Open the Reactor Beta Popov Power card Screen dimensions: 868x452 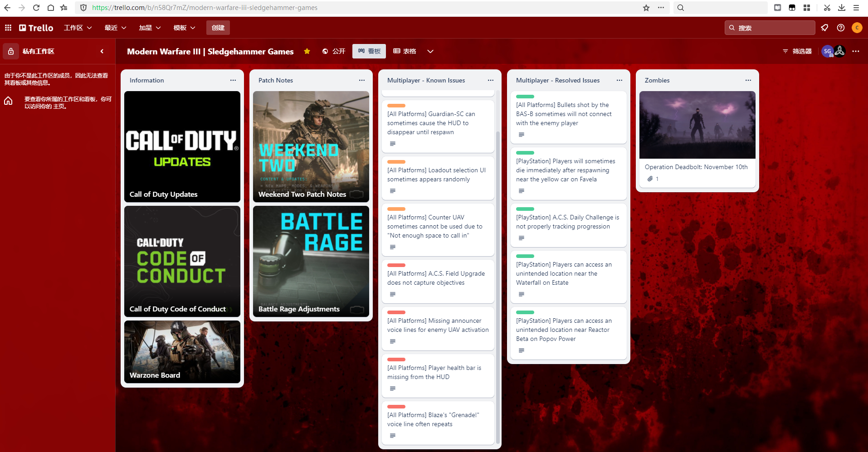tap(569, 333)
